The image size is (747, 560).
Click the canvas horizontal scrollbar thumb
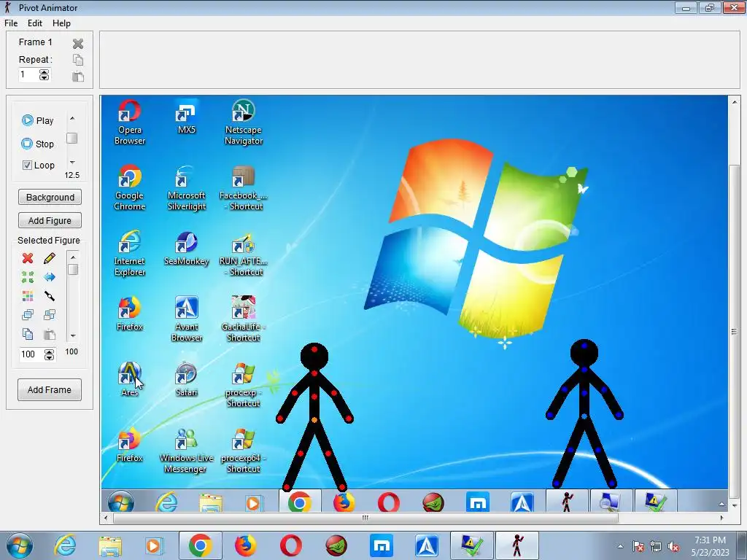[x=365, y=518]
